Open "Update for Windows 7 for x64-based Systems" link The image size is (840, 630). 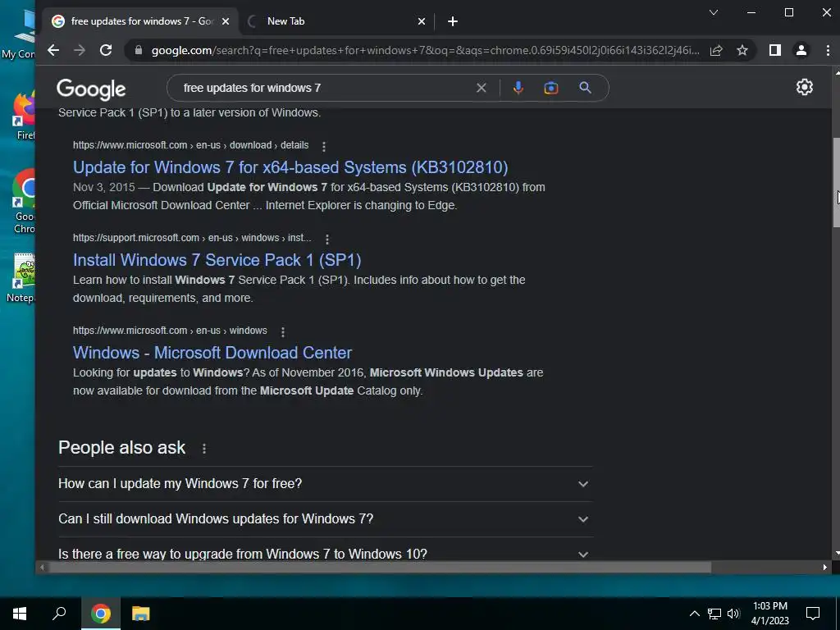pos(290,167)
